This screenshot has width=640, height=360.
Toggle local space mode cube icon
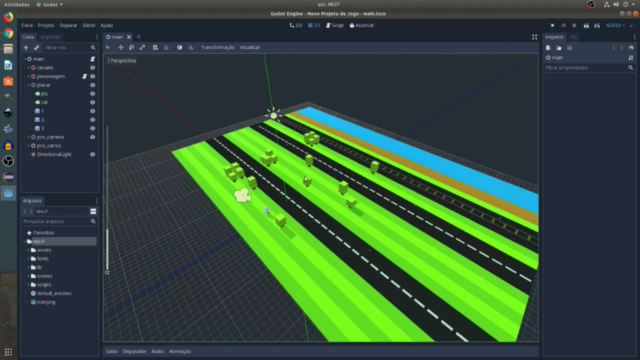(x=179, y=47)
